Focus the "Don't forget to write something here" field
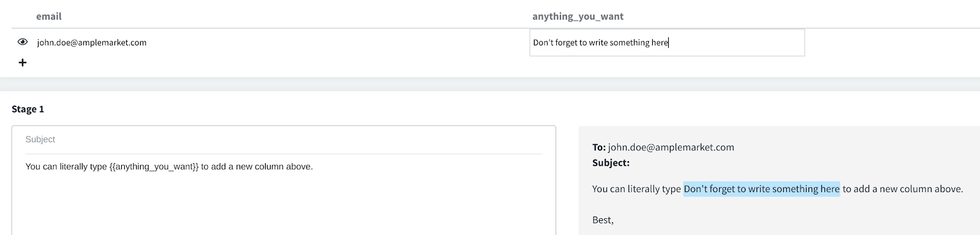Screen dimensions: 980x235 (x=667, y=42)
